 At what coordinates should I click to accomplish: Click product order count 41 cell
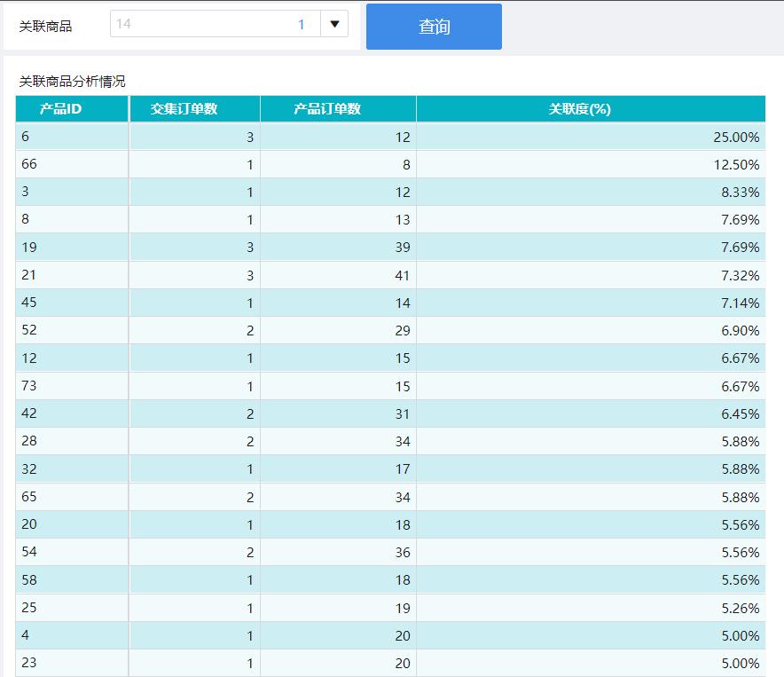[338, 275]
